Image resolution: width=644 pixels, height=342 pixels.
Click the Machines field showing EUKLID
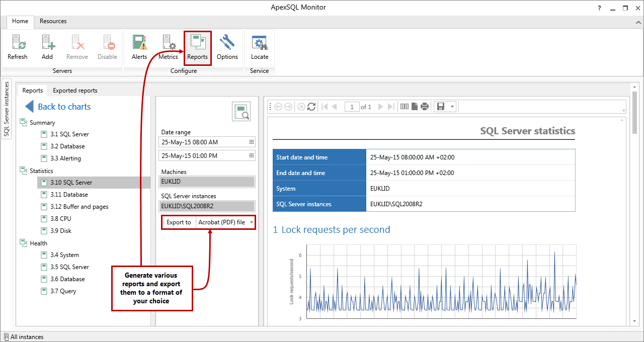tap(207, 182)
